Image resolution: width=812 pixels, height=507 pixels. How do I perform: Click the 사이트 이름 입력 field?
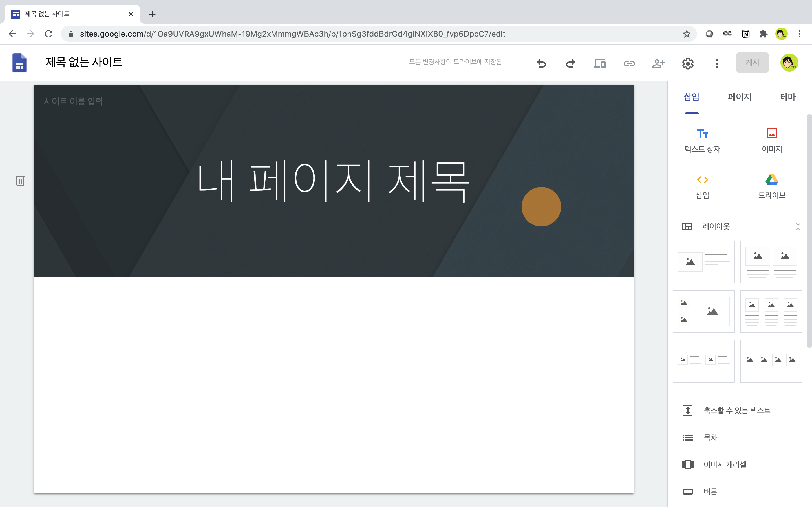[x=73, y=101]
